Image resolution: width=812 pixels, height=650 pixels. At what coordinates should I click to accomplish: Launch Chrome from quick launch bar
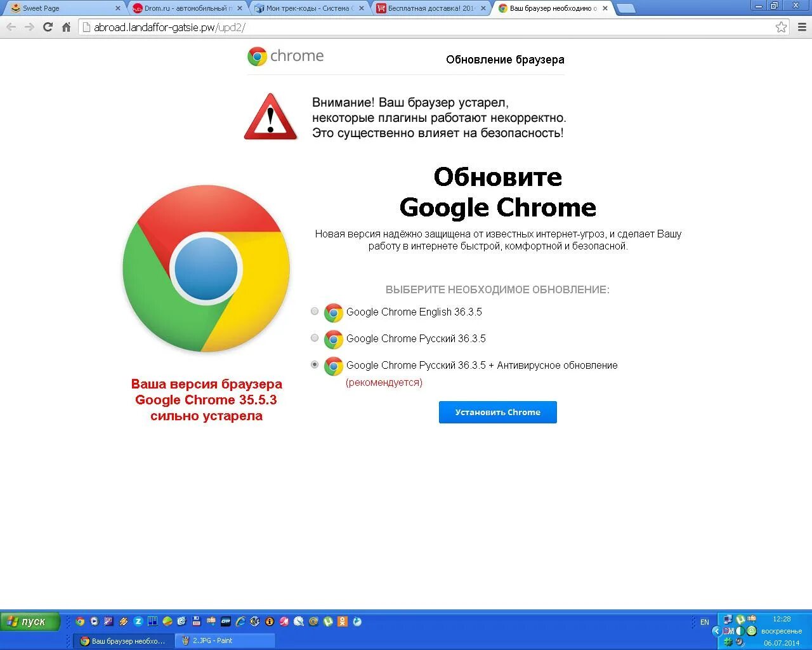point(80,621)
